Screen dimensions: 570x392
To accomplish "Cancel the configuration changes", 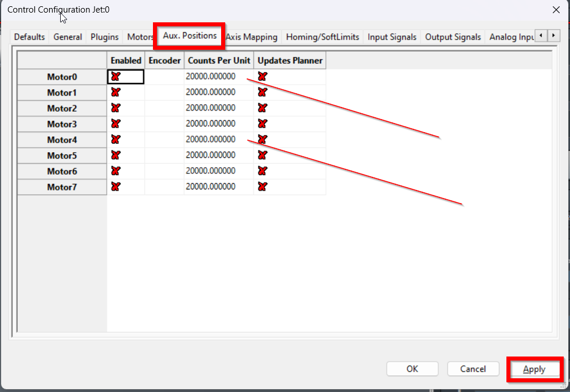I will click(473, 369).
